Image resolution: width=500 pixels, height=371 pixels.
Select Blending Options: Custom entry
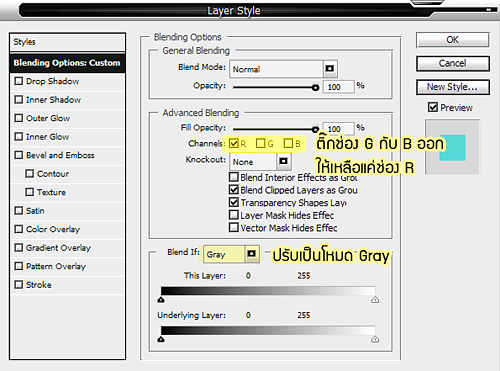67,63
